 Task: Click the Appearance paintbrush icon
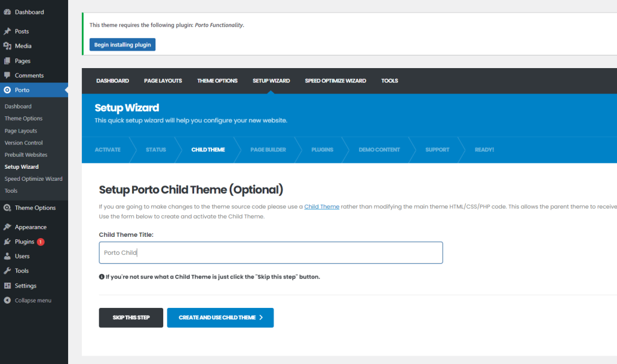point(7,227)
